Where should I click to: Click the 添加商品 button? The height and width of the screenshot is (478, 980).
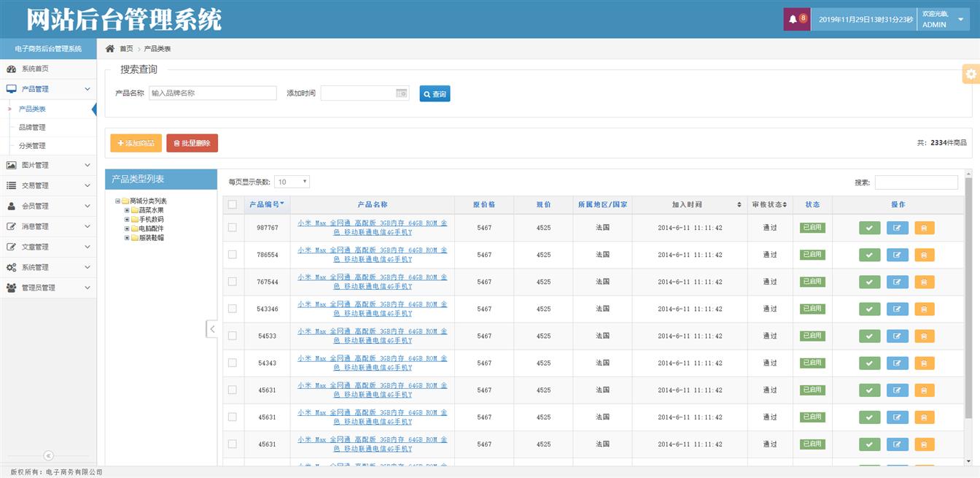click(x=136, y=143)
